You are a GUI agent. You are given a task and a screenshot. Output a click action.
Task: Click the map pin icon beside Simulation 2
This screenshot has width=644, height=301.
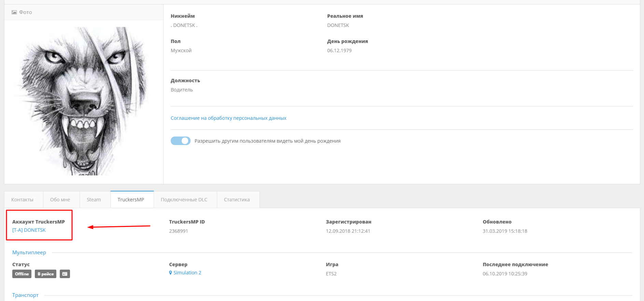point(170,273)
